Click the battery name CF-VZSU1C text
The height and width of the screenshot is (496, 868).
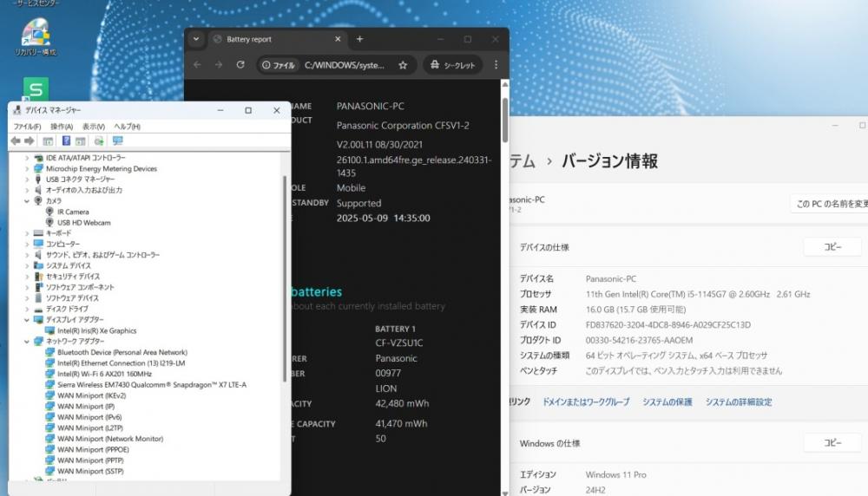coord(399,343)
